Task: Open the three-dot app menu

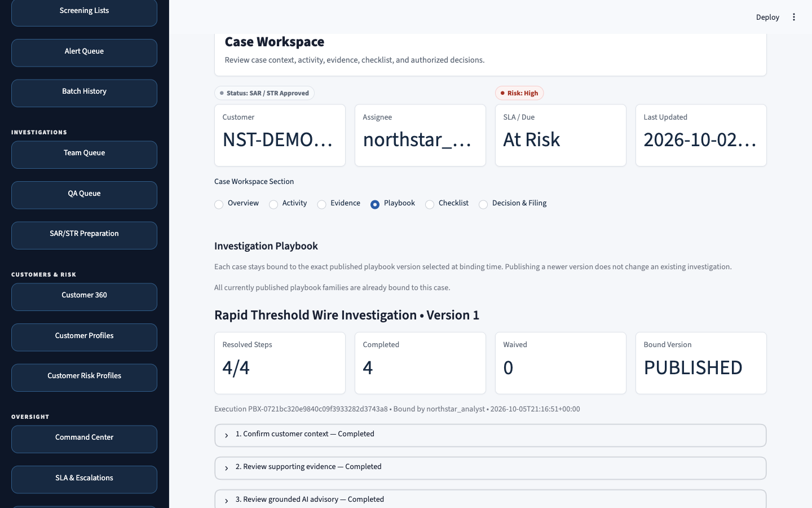Action: click(793, 17)
